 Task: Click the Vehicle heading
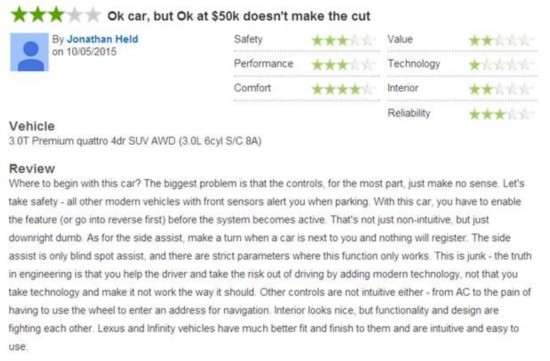[x=32, y=126]
